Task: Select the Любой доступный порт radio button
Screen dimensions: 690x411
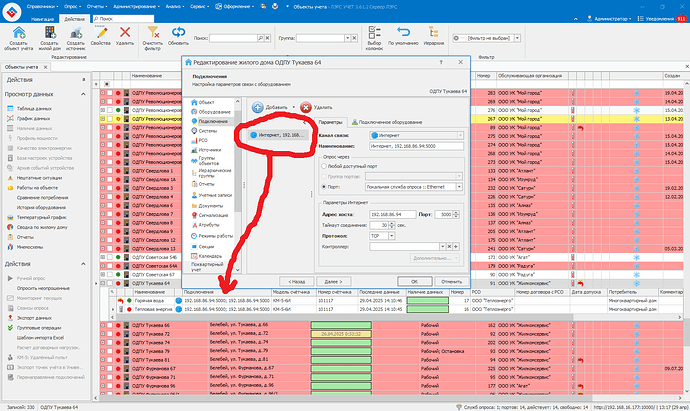Action: [x=324, y=166]
